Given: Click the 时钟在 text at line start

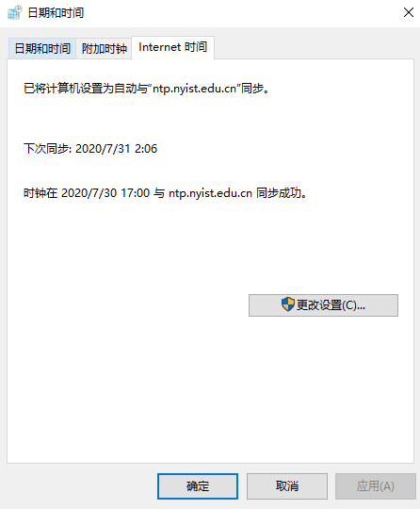Looking at the screenshot, I should 40,193.
